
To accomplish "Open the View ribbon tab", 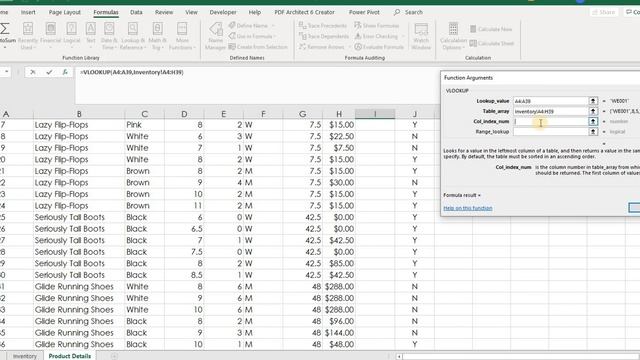I will (191, 12).
